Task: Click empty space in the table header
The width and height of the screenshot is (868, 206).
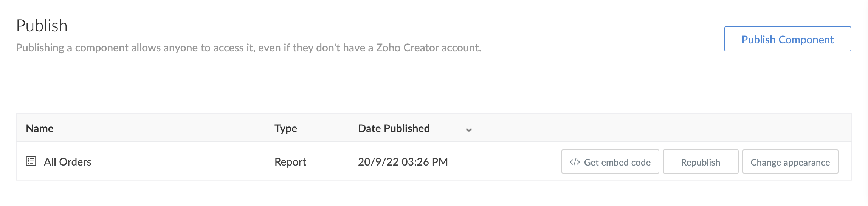Action: point(643,128)
